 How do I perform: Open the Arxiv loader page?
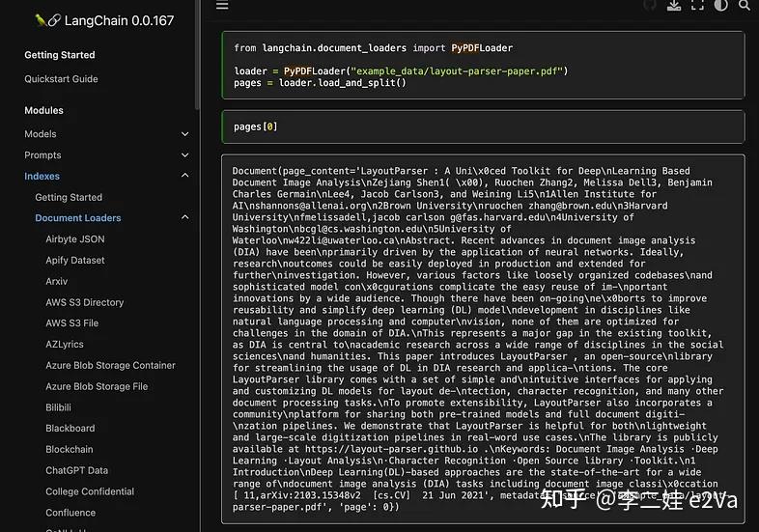57,281
